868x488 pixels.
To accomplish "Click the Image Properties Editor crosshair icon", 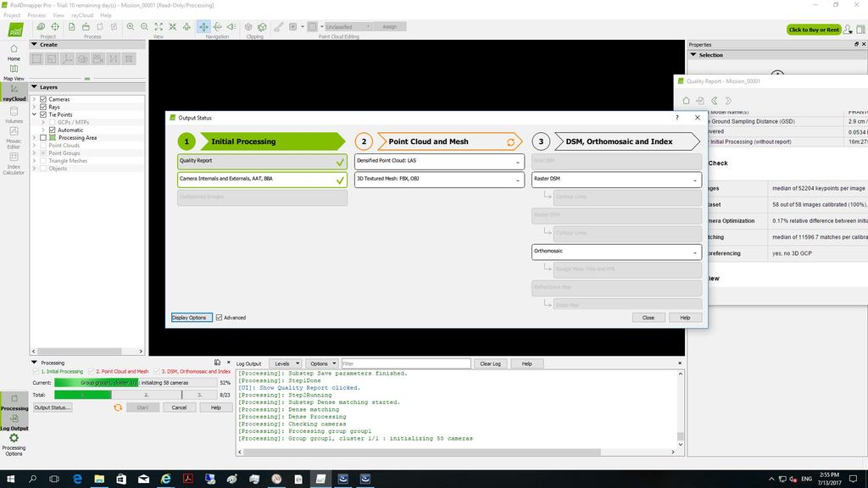I will click(55, 26).
